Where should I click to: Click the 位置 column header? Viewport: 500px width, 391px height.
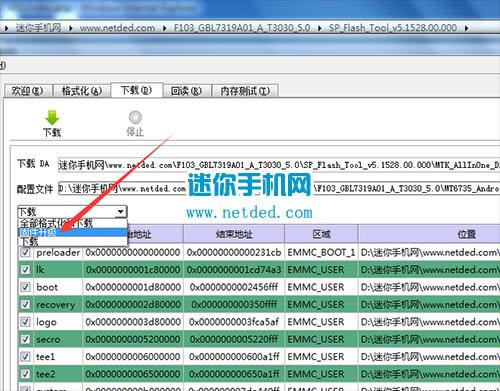tap(429, 234)
